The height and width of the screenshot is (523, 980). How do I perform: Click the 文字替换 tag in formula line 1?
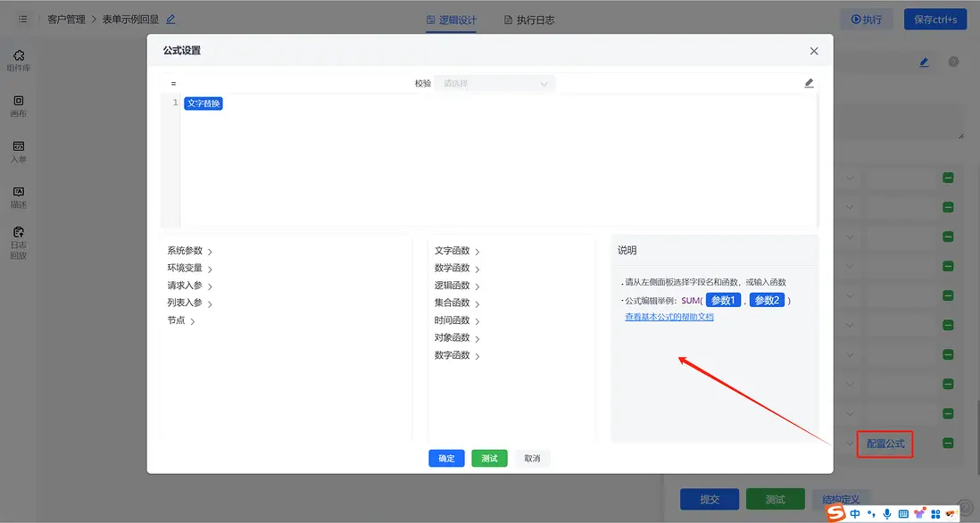pyautogui.click(x=203, y=104)
